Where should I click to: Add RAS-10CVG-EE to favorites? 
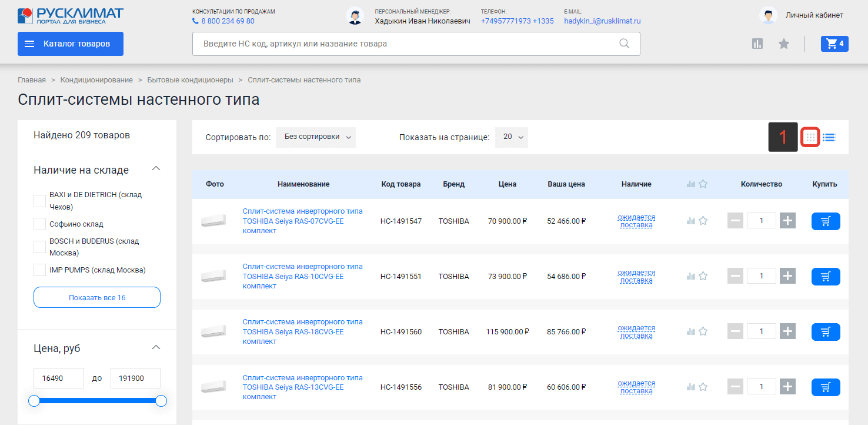(703, 276)
